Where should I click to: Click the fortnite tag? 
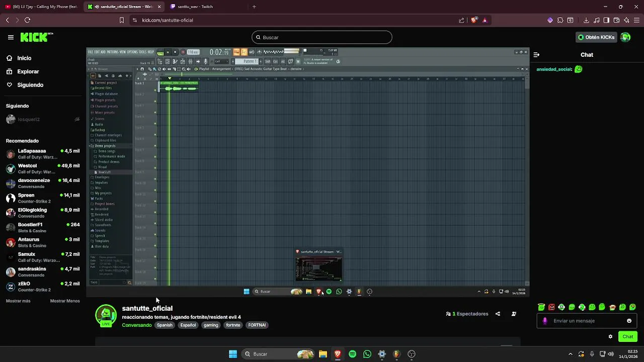tap(233, 325)
